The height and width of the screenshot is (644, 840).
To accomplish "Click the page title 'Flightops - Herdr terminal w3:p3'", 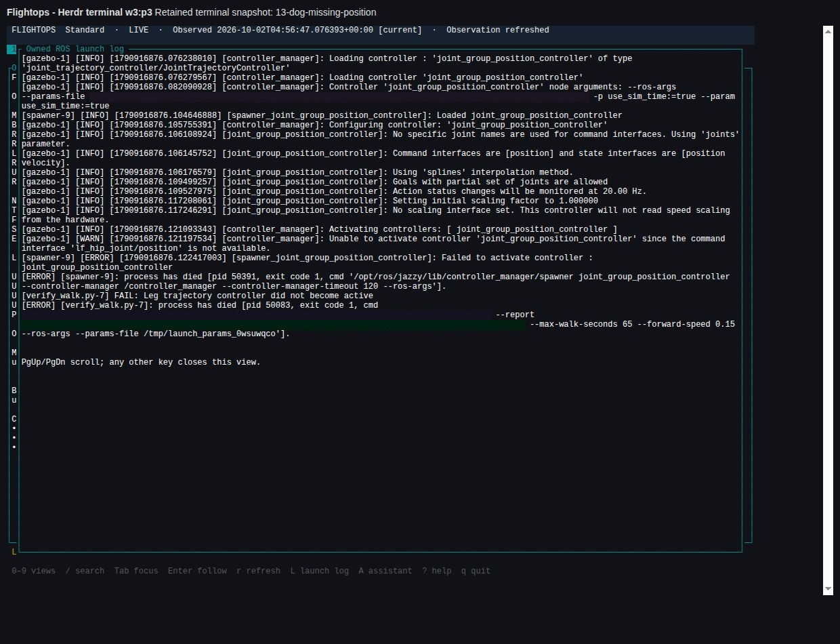I will click(x=79, y=12).
